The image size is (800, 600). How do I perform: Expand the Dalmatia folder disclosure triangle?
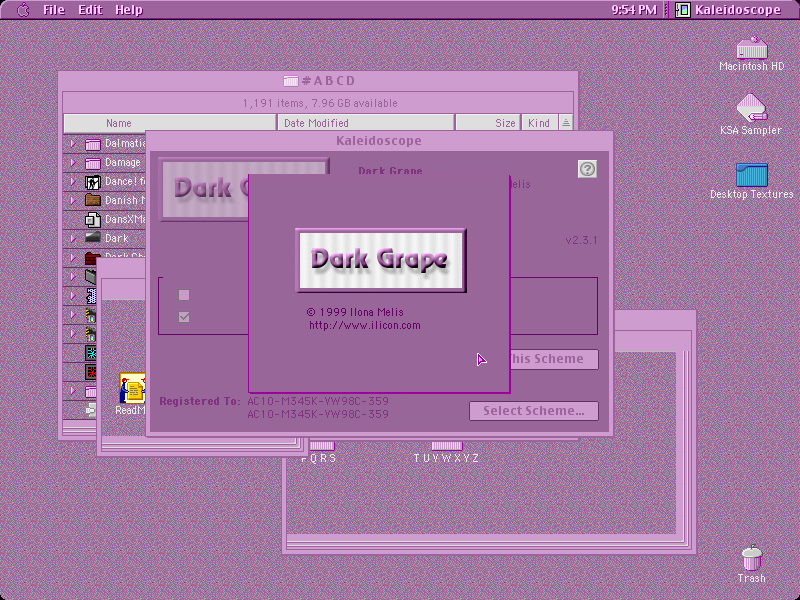click(73, 144)
